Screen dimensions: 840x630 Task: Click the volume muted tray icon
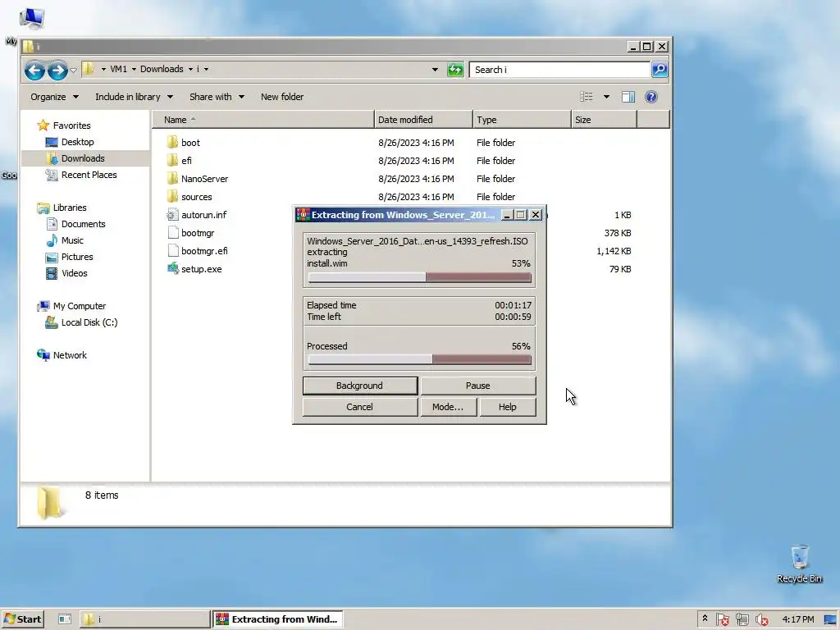click(761, 619)
